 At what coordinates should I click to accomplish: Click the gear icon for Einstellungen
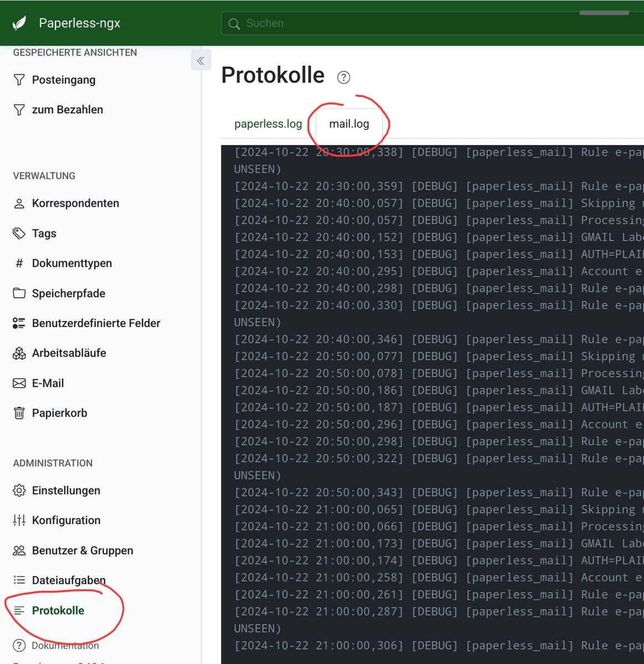click(19, 490)
